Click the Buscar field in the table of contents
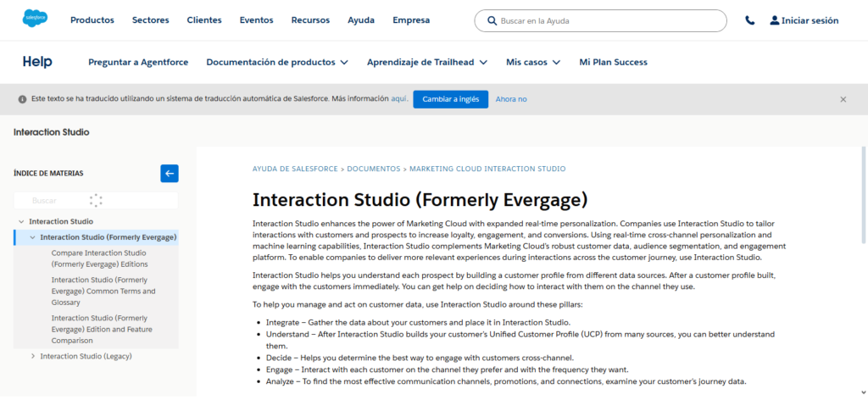The height and width of the screenshot is (411, 868). (96, 201)
